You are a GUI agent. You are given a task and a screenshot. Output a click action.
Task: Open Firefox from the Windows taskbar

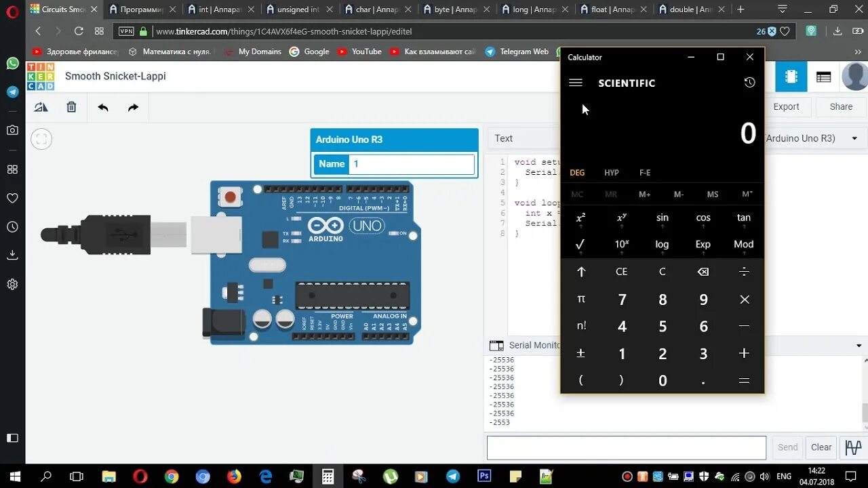click(234, 476)
